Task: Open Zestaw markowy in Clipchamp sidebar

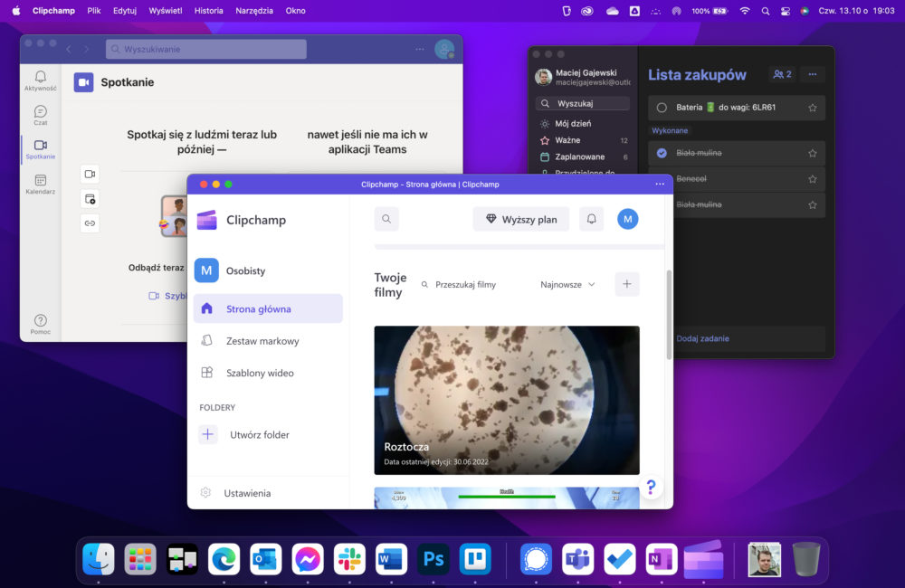Action: [268, 341]
